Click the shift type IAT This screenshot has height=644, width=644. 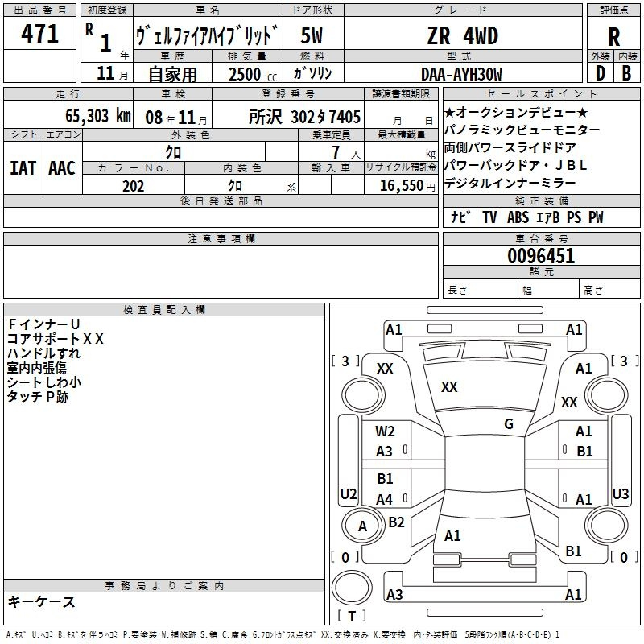(23, 168)
